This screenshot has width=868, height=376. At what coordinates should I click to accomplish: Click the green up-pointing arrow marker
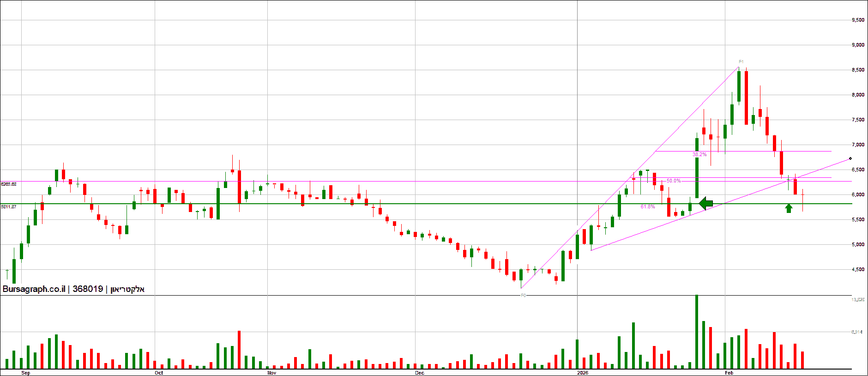point(789,208)
